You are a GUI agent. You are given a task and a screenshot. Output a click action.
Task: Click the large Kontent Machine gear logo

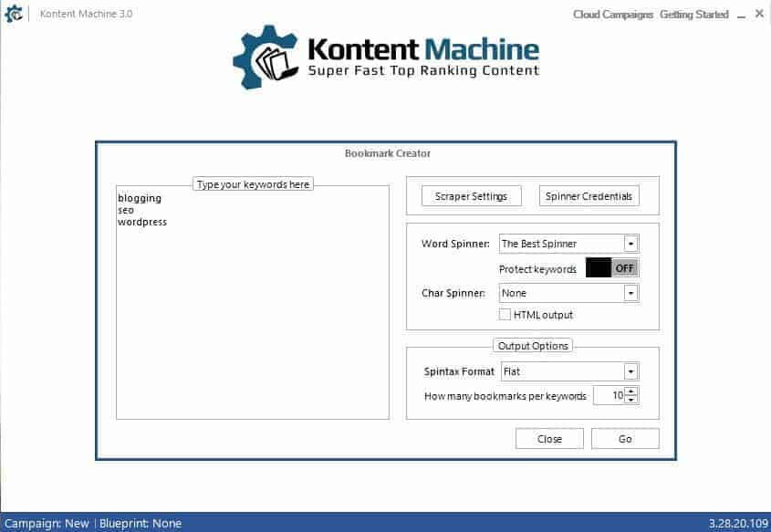click(266, 57)
